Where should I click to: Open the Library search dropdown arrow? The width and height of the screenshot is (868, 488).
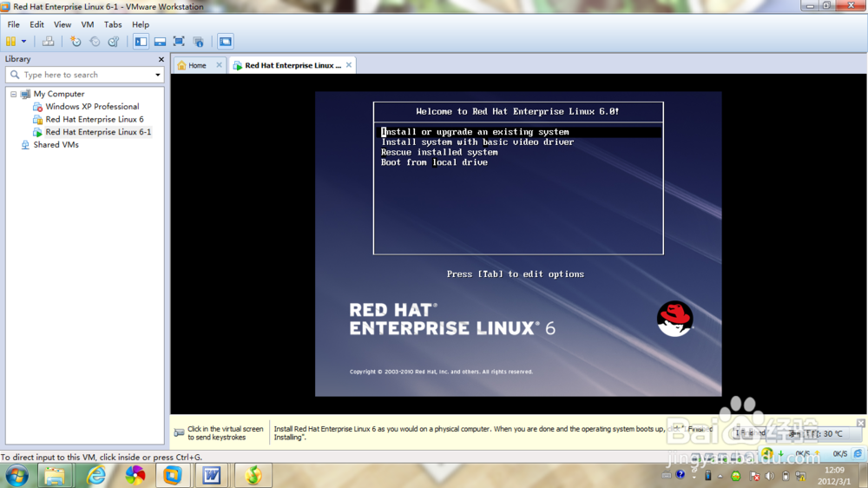[158, 75]
